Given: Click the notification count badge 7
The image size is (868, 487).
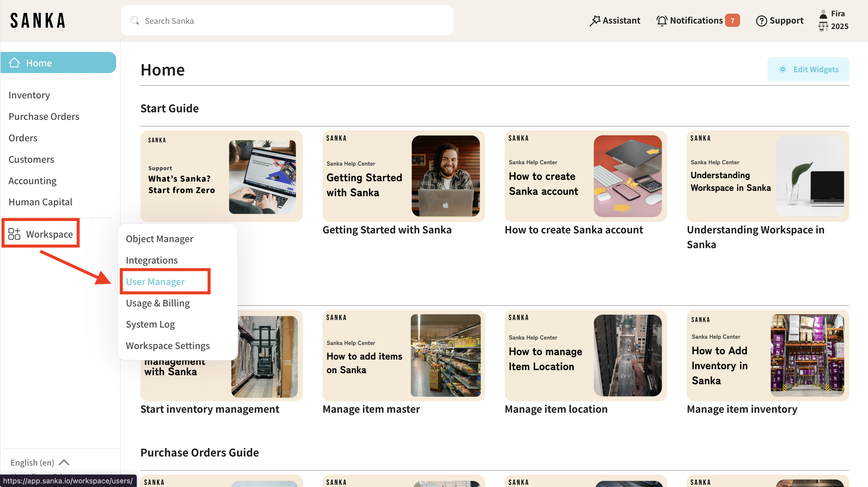Looking at the screenshot, I should [x=732, y=21].
